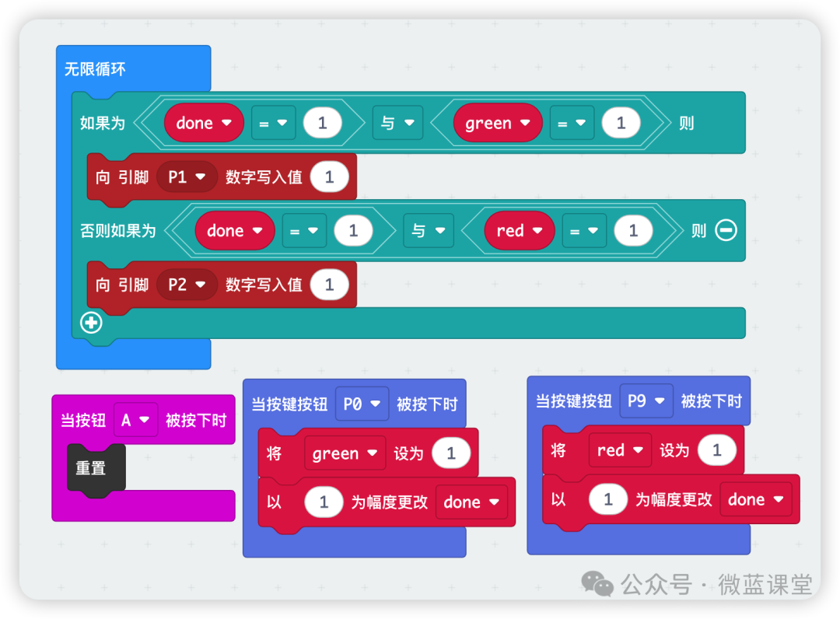Open the done variable dropdown in first condition
The width and height of the screenshot is (840, 619).
click(204, 123)
